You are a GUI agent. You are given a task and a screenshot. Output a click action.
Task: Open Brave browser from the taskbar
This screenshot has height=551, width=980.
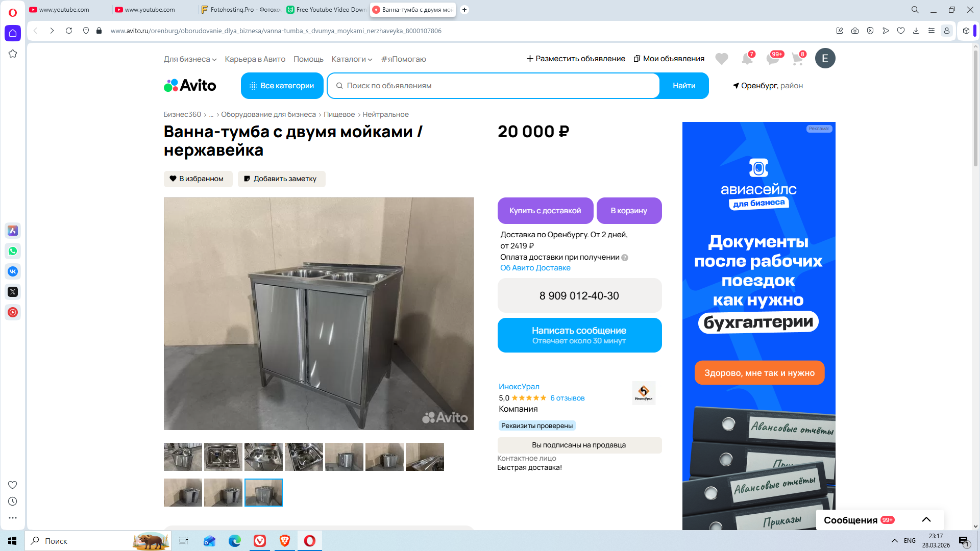tap(285, 541)
